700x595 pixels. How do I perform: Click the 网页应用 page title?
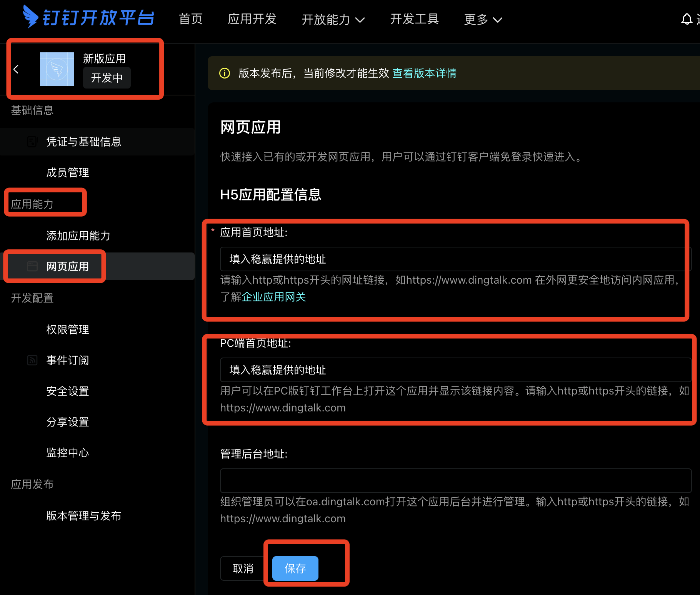[x=251, y=127]
